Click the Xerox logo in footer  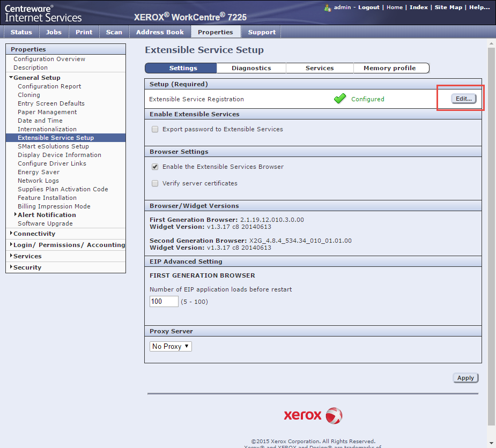coord(313,415)
